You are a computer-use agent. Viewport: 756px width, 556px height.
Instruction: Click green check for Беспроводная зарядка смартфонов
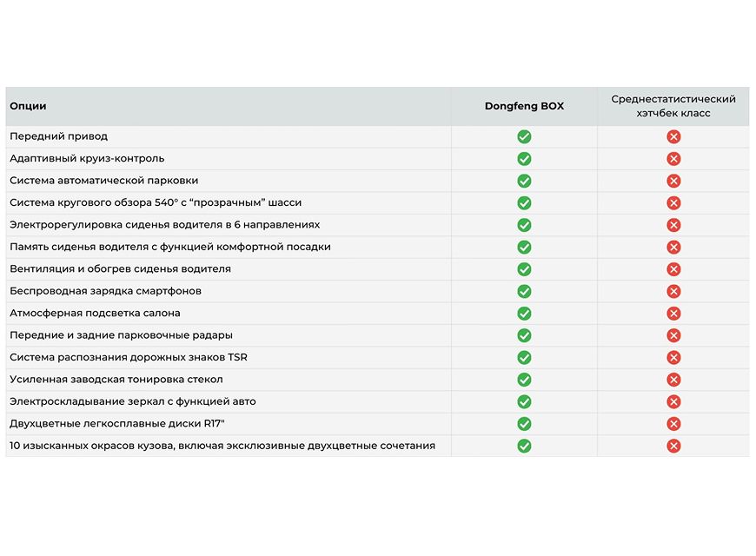tap(524, 291)
